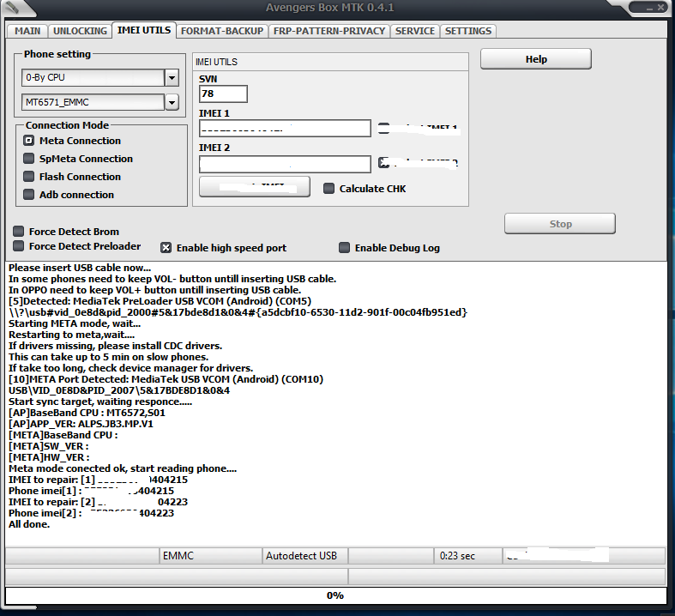The width and height of the screenshot is (675, 616).
Task: Click the Autodetect USB status cell
Action: point(304,556)
